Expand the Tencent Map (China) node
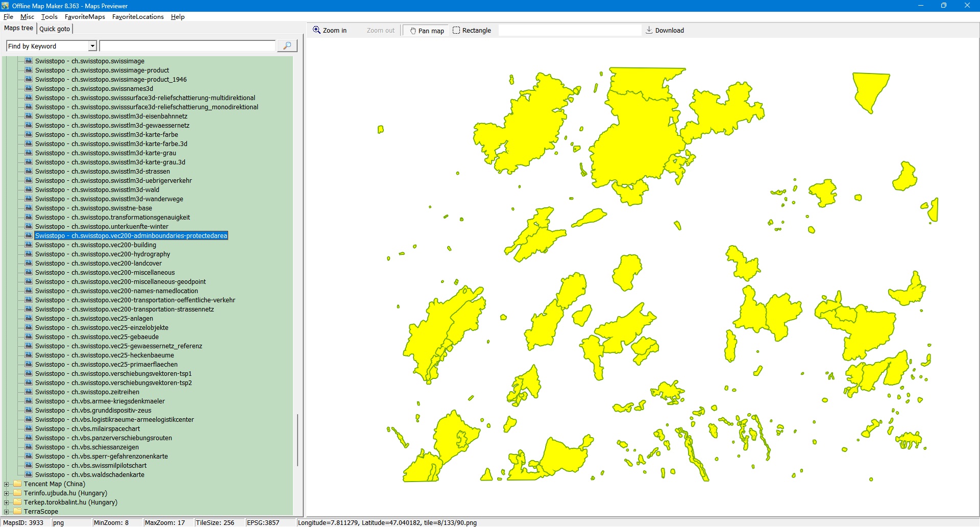980x527 pixels. 7,484
